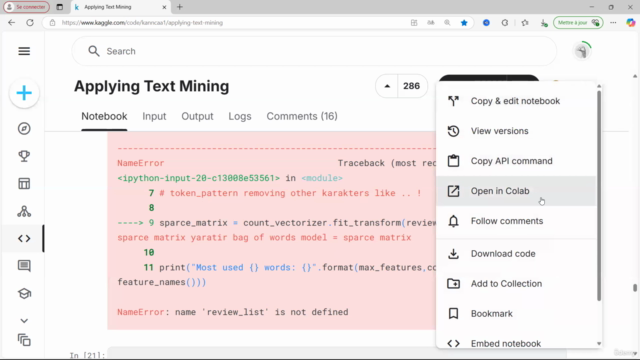Open the favorites list icon

click(525, 23)
